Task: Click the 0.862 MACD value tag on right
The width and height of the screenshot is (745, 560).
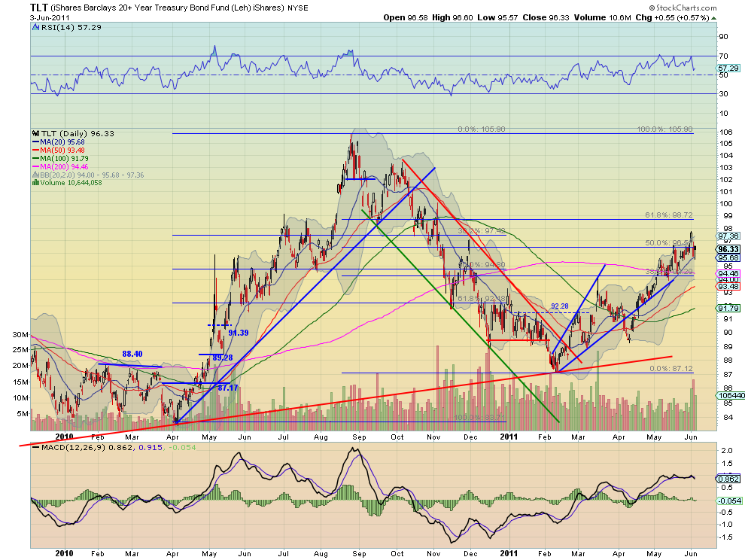Action: coord(728,479)
